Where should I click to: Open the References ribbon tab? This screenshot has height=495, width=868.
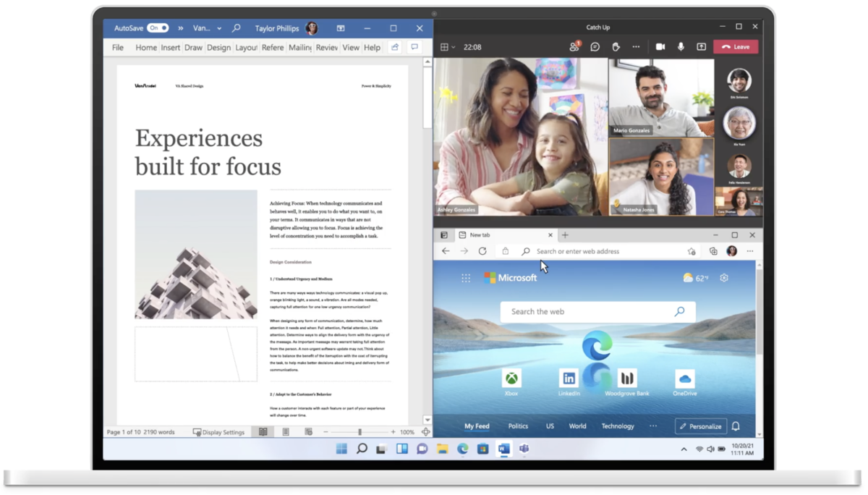click(273, 48)
